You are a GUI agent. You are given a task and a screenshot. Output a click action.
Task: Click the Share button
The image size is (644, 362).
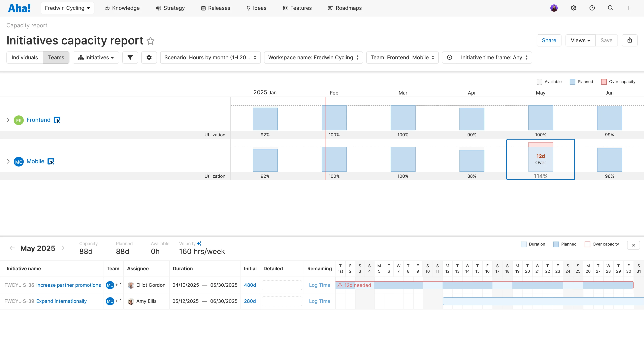click(x=549, y=40)
